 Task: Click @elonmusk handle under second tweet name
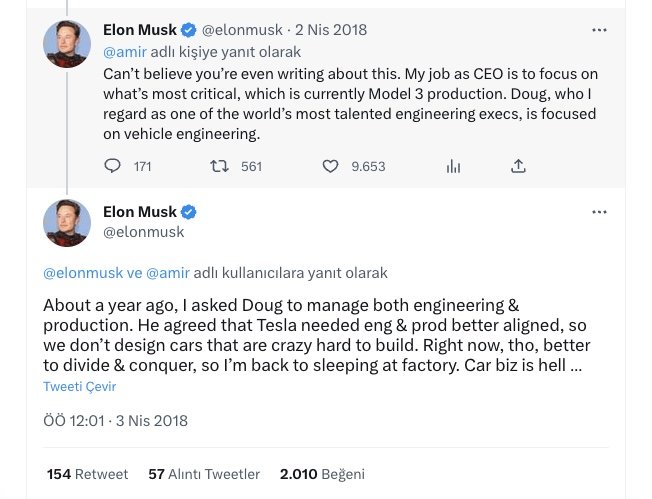pos(143,232)
